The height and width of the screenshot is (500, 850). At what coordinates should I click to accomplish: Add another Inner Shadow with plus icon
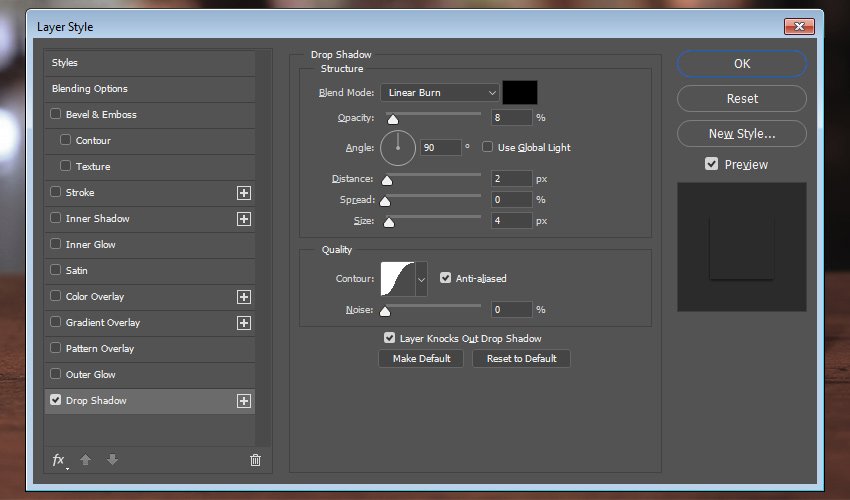pyautogui.click(x=244, y=219)
